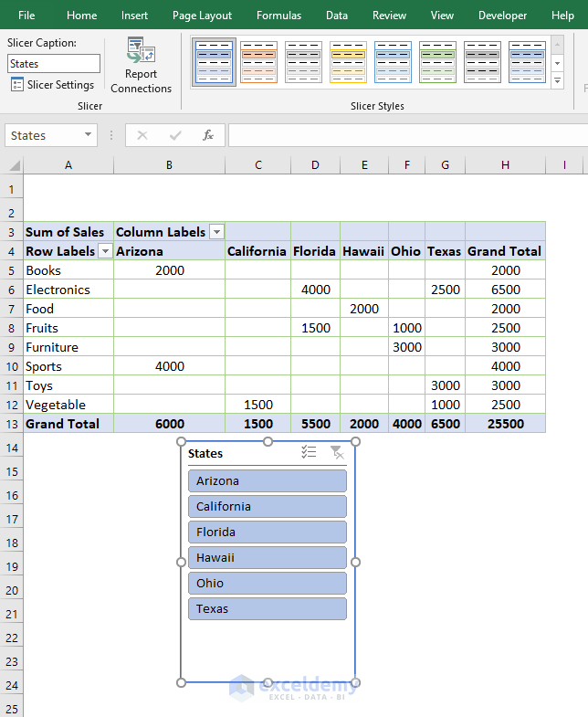
Task: Open the Page Layout tab
Action: [x=202, y=16]
